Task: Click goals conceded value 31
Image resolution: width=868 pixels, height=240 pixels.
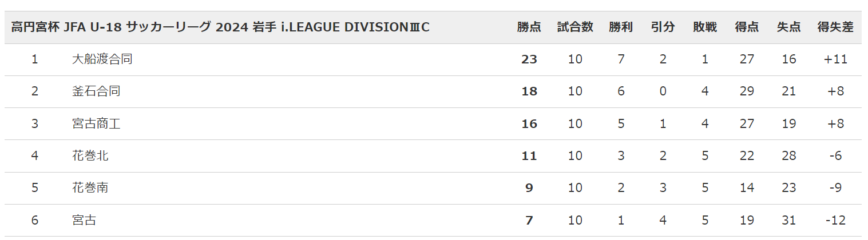Action: click(x=788, y=220)
